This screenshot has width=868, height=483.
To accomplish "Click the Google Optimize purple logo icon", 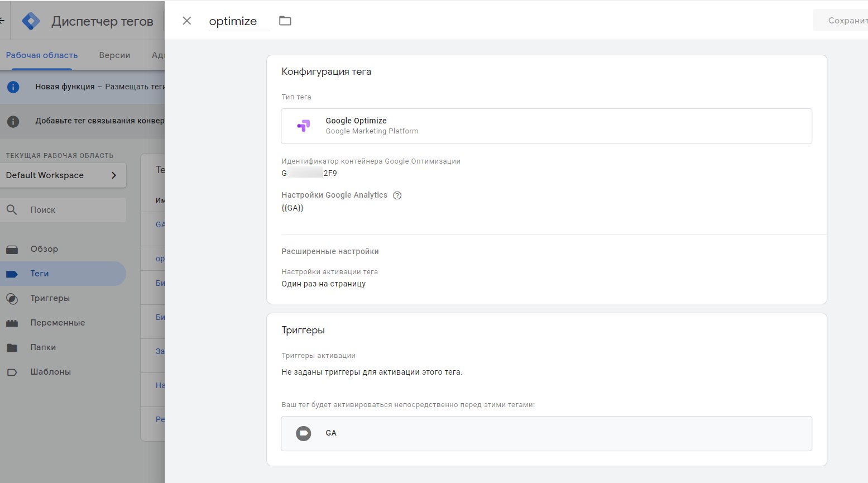I will (304, 126).
